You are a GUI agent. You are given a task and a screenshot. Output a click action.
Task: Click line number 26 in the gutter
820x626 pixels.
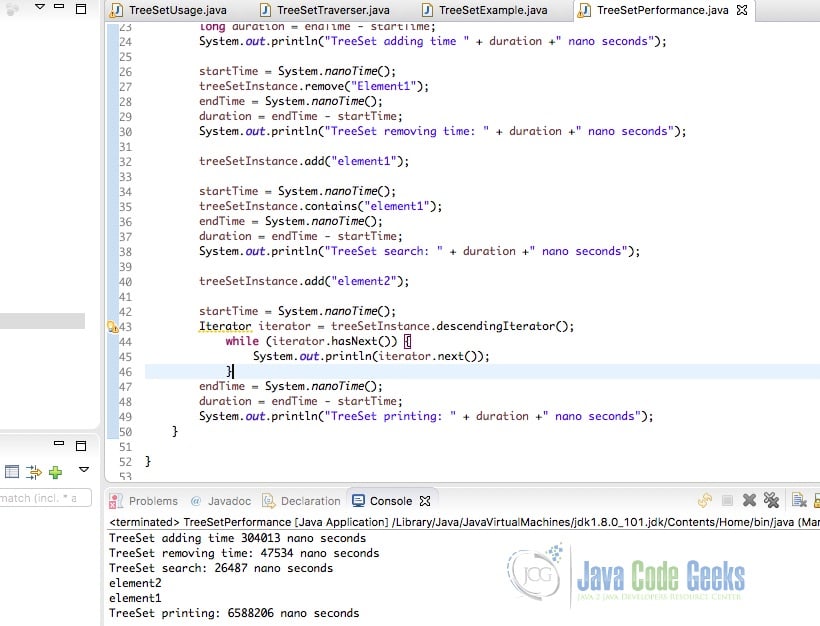click(126, 72)
